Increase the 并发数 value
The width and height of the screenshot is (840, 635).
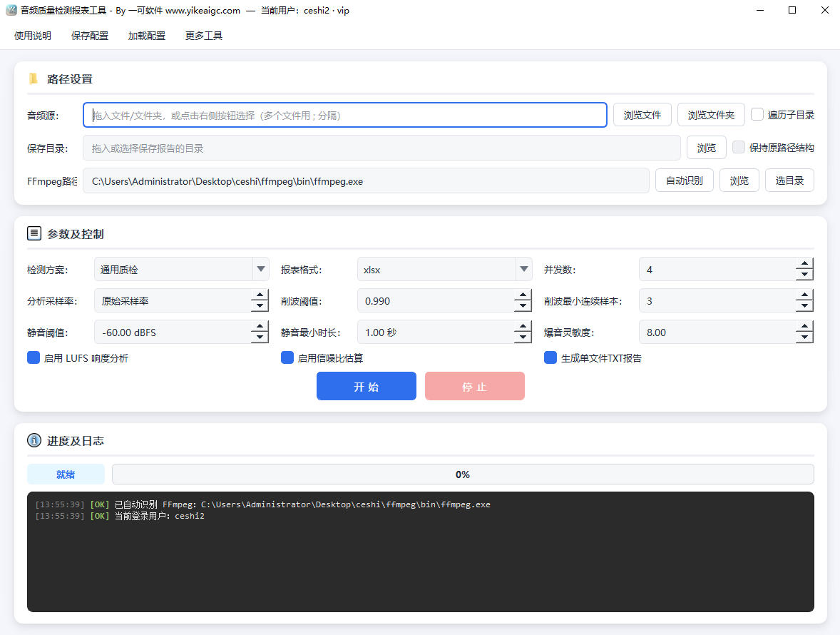pos(804,264)
